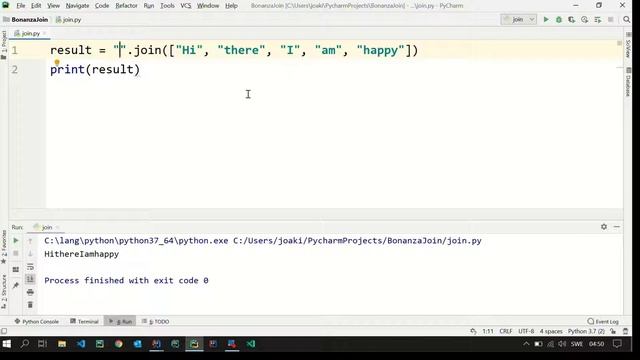Change CRLF line separator setting

point(506,331)
